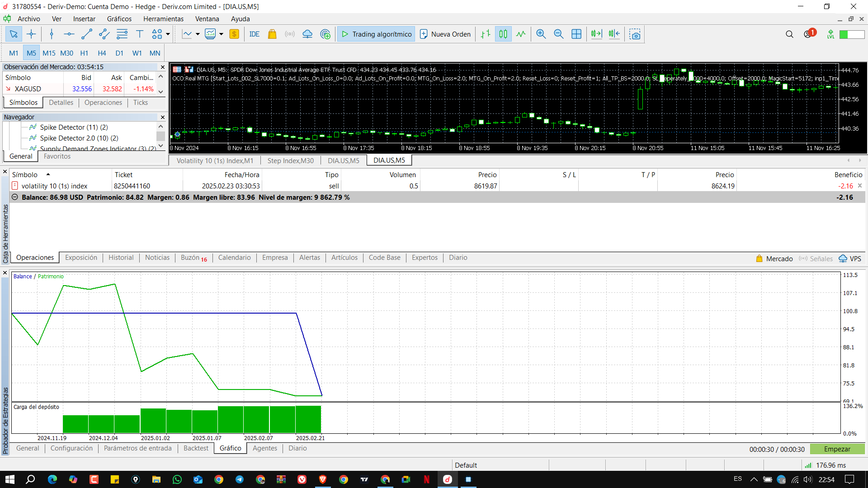Select the M15 timeframe
868x488 pixels.
point(49,53)
